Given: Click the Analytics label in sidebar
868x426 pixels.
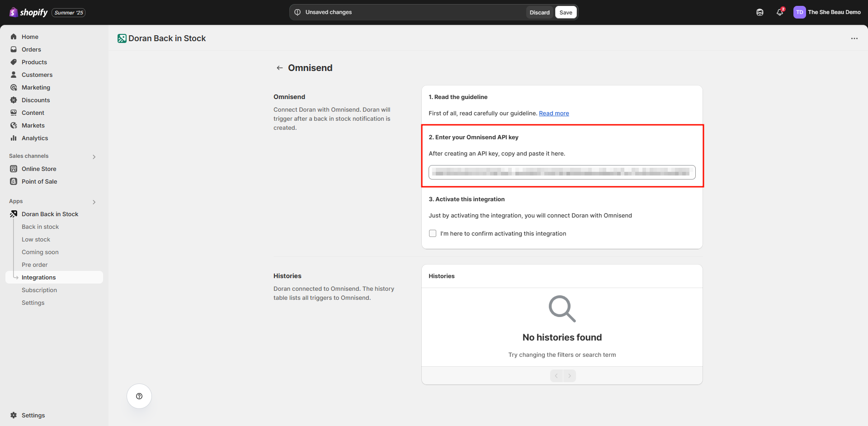Looking at the screenshot, I should 35,138.
